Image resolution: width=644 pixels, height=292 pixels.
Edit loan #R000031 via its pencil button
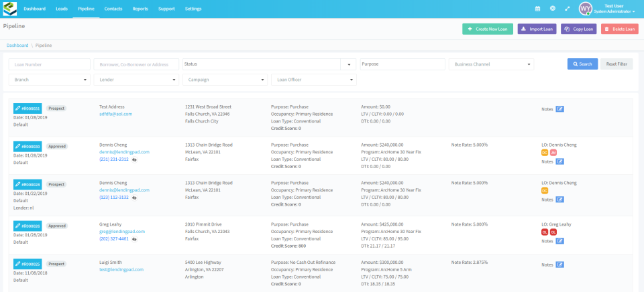pyautogui.click(x=28, y=108)
